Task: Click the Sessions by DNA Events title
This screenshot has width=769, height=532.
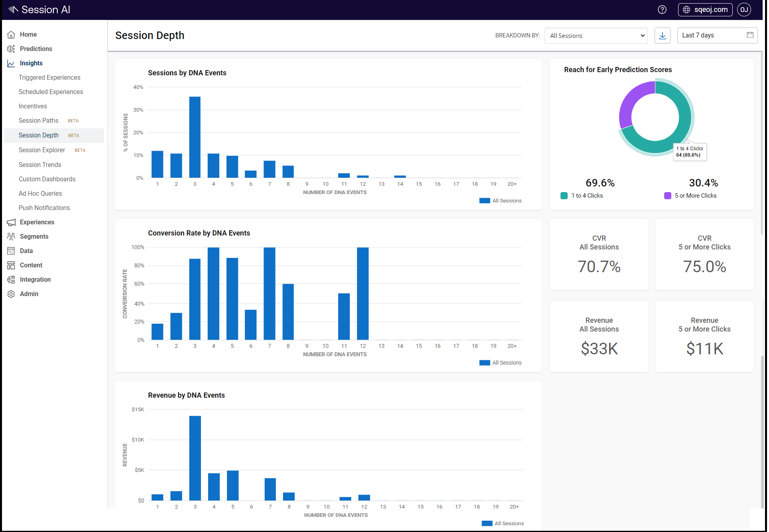Action: pyautogui.click(x=187, y=73)
